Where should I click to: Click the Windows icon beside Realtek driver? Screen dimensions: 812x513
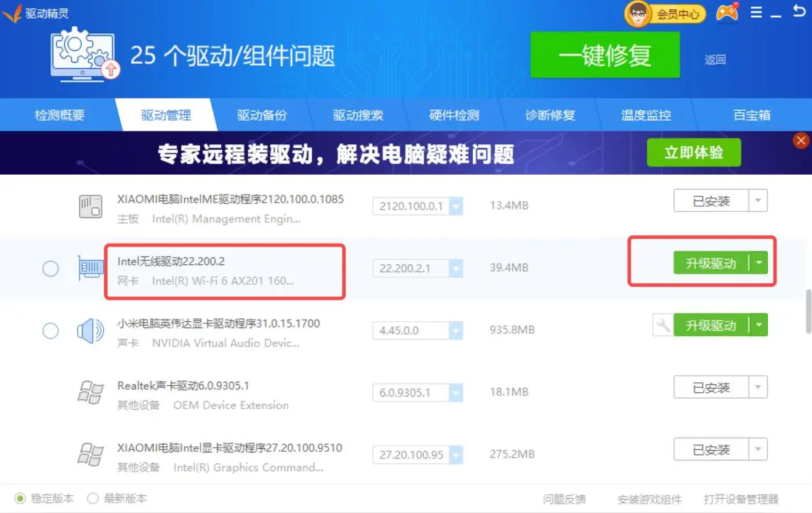pos(91,393)
